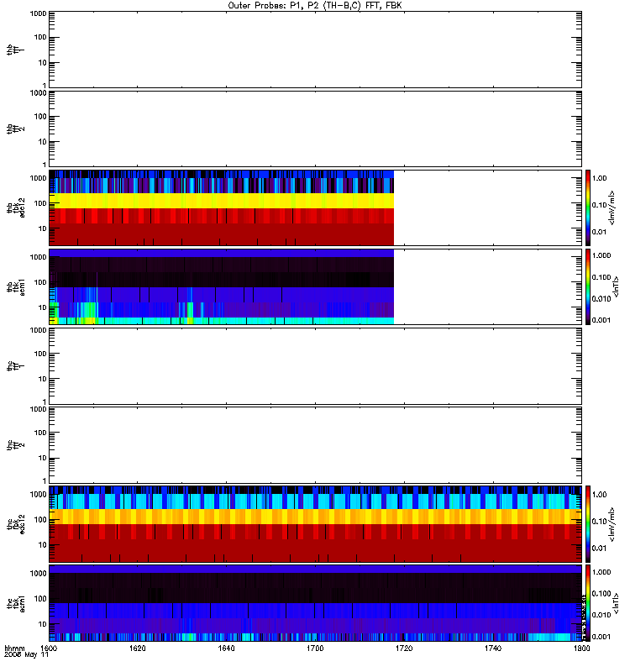Click the 0.01 value on thc edc12 color bar

pos(600,549)
